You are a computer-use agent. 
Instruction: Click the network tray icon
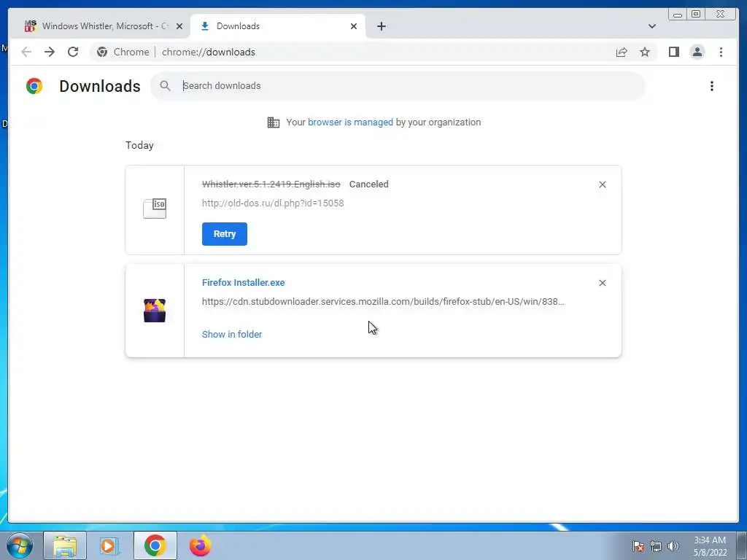click(x=656, y=546)
